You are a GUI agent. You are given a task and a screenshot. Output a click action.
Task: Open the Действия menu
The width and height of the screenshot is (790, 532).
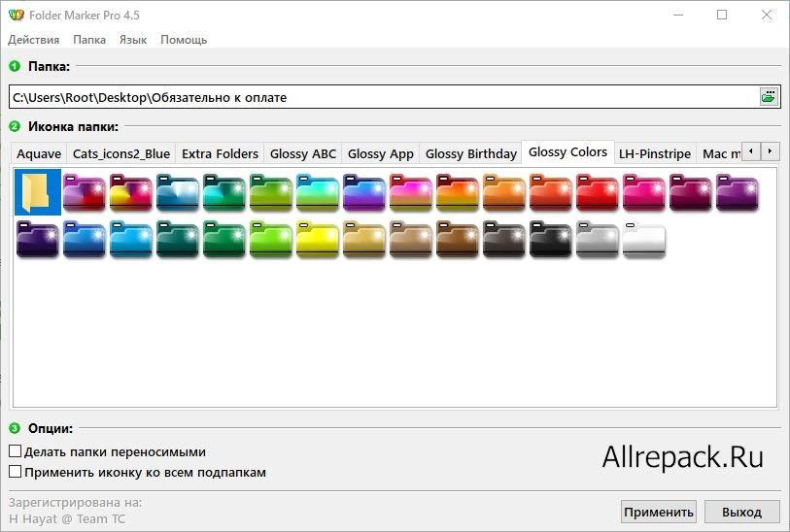coord(33,40)
